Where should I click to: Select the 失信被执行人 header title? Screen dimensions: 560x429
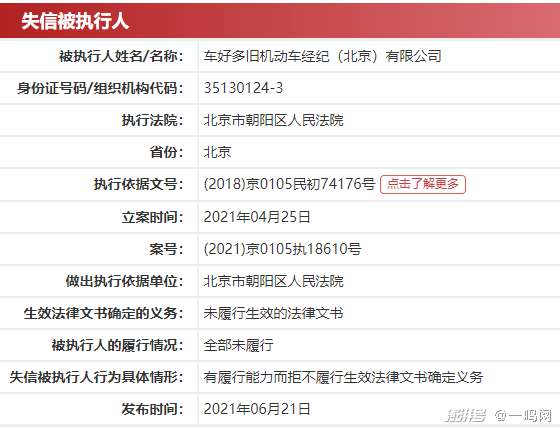[75, 21]
